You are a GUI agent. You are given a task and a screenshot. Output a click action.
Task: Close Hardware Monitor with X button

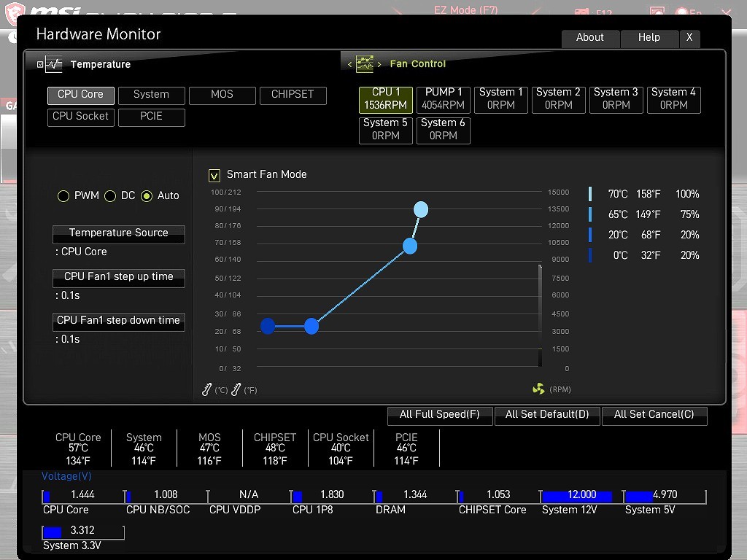pos(689,38)
